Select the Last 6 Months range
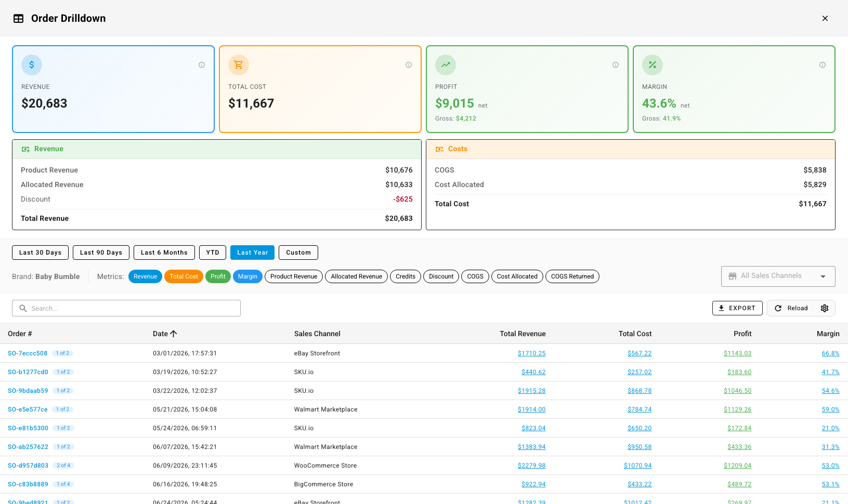 click(164, 253)
